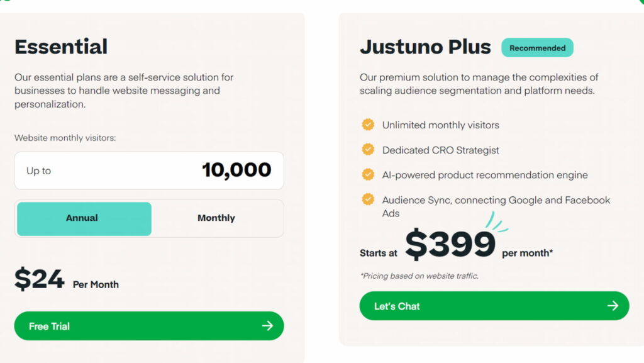644x363 pixels.
Task: Open the website monthly visitors selector
Action: pyautogui.click(x=149, y=170)
